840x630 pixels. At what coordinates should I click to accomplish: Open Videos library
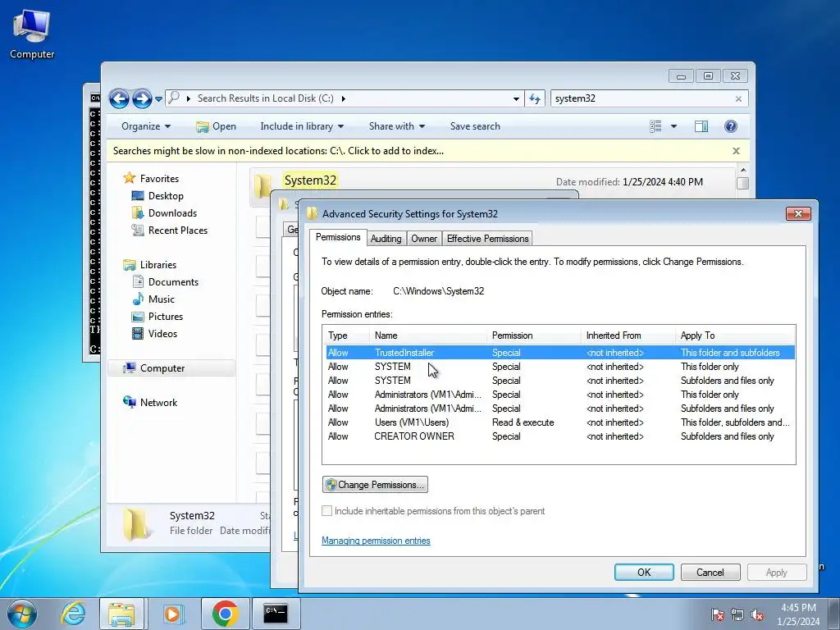(x=162, y=333)
